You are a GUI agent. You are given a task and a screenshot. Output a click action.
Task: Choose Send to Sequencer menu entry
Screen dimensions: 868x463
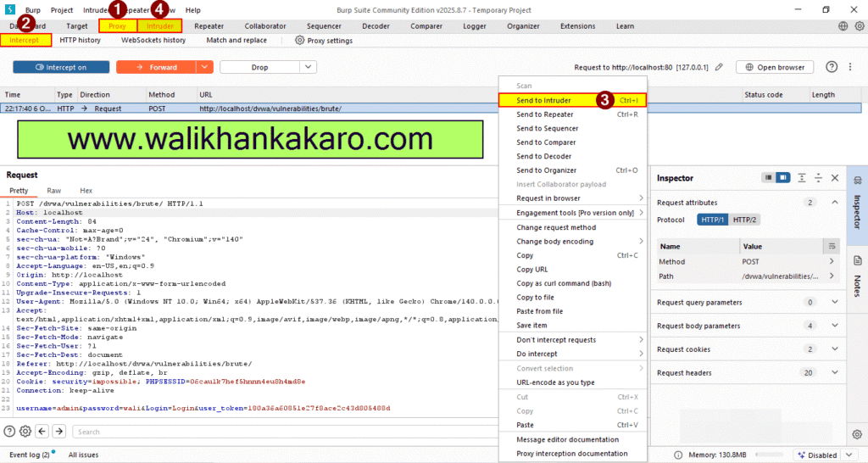click(x=572, y=129)
